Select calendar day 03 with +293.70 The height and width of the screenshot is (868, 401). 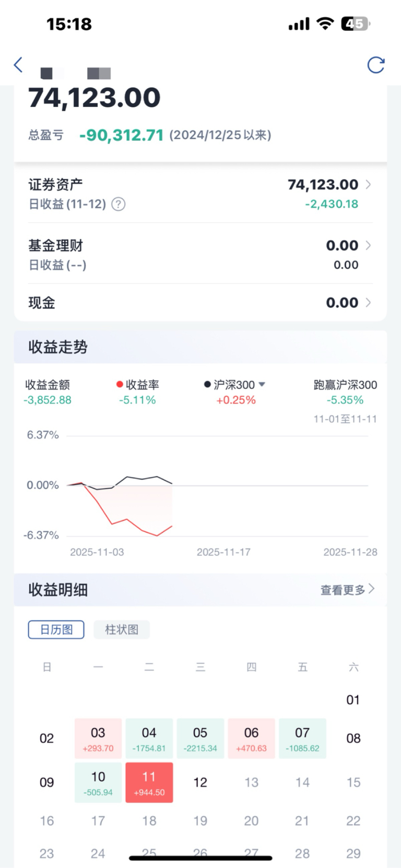pos(98,739)
